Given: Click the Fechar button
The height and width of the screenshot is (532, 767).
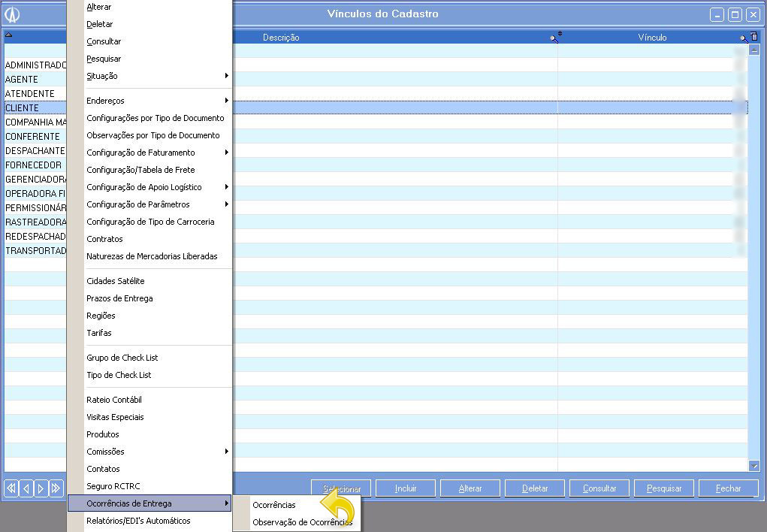Looking at the screenshot, I should [728, 488].
